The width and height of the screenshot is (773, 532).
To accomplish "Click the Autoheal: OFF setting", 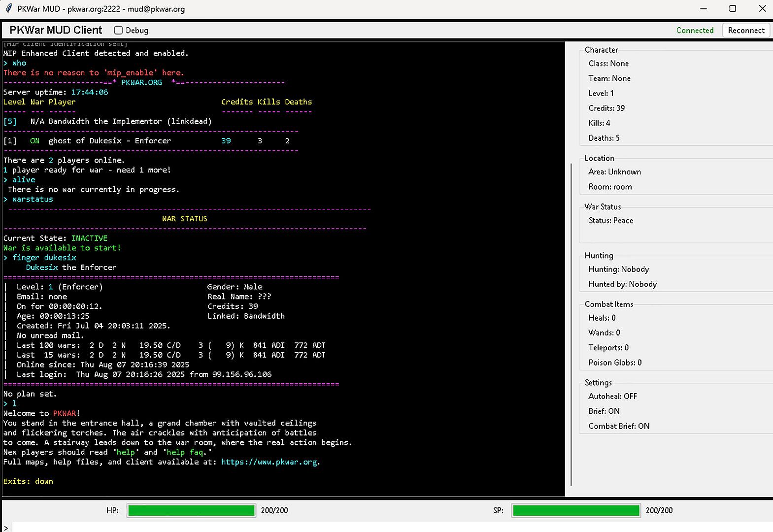I will pyautogui.click(x=612, y=397).
